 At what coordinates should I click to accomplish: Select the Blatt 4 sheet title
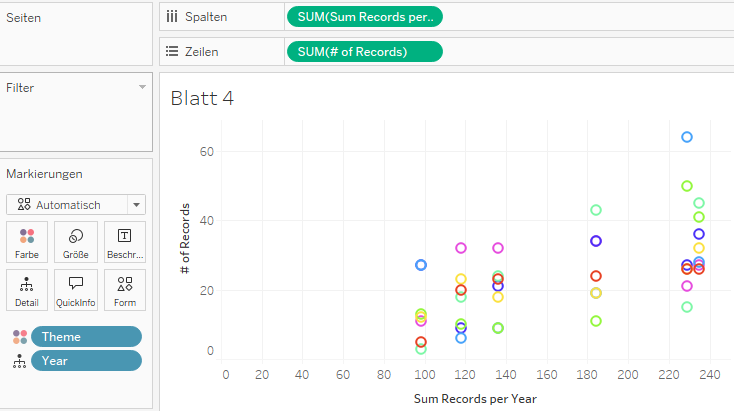(x=202, y=98)
